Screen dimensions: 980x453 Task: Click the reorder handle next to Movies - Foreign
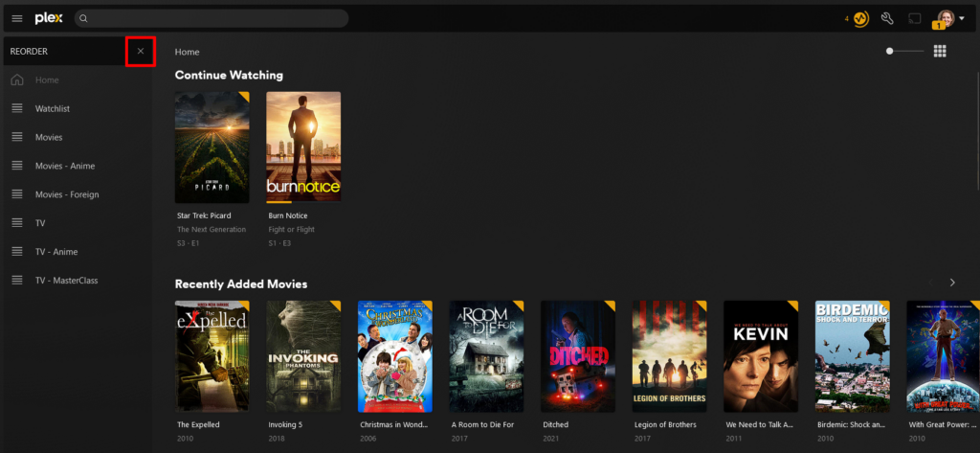point(17,194)
